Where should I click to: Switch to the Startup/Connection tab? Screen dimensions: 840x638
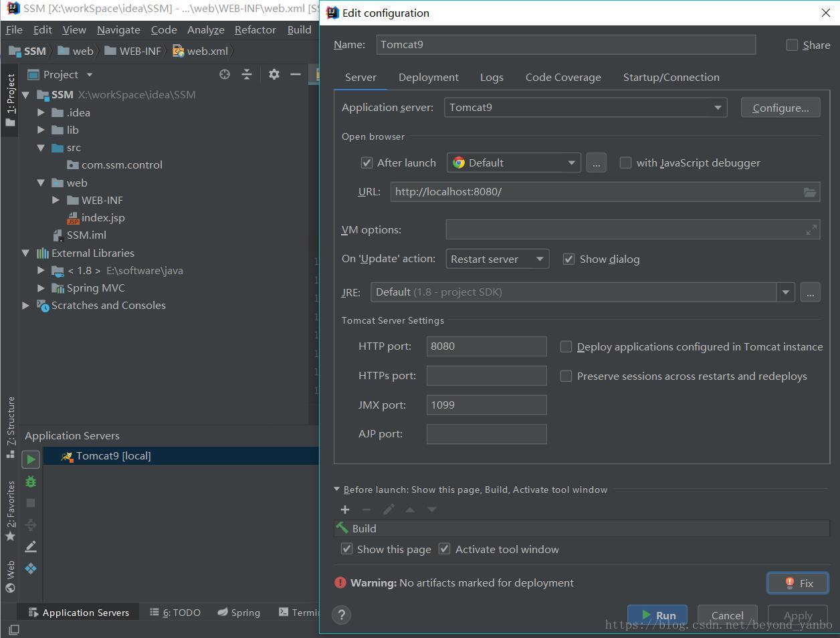click(x=671, y=78)
